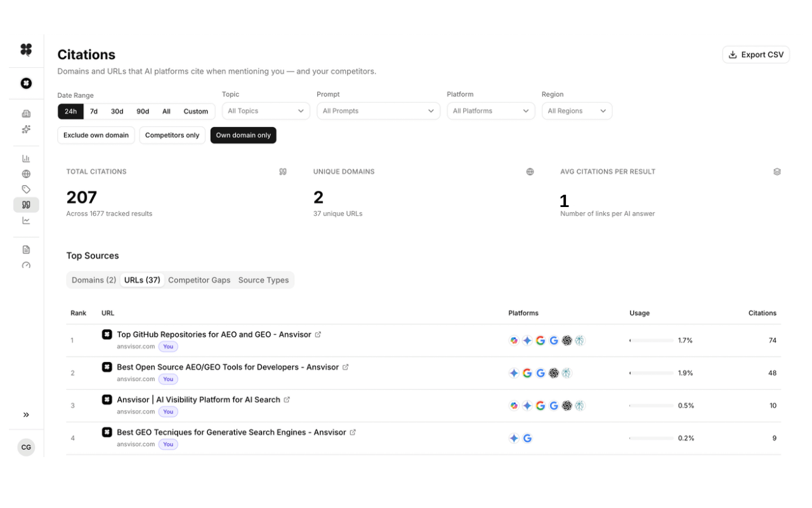Screen dimensions: 812x508
Task: Click the Perplexity platform icon in rank 2 row
Action: click(x=566, y=373)
